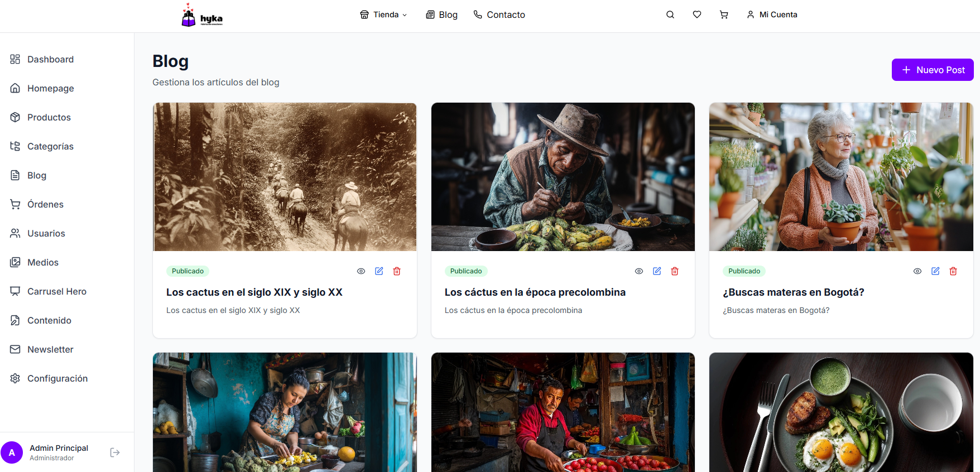Open the title Los cactus en el siglo XIX y siglo XX
The height and width of the screenshot is (472, 980).
254,292
